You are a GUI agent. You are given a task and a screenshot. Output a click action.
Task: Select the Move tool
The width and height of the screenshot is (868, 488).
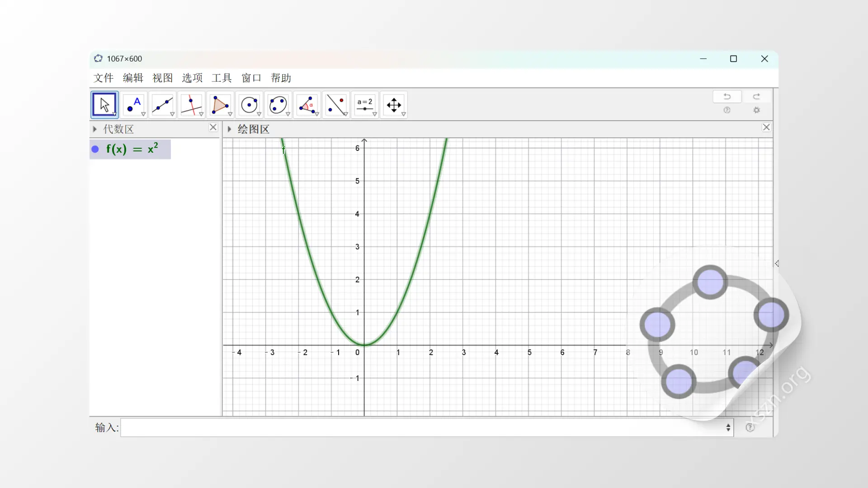pyautogui.click(x=104, y=104)
